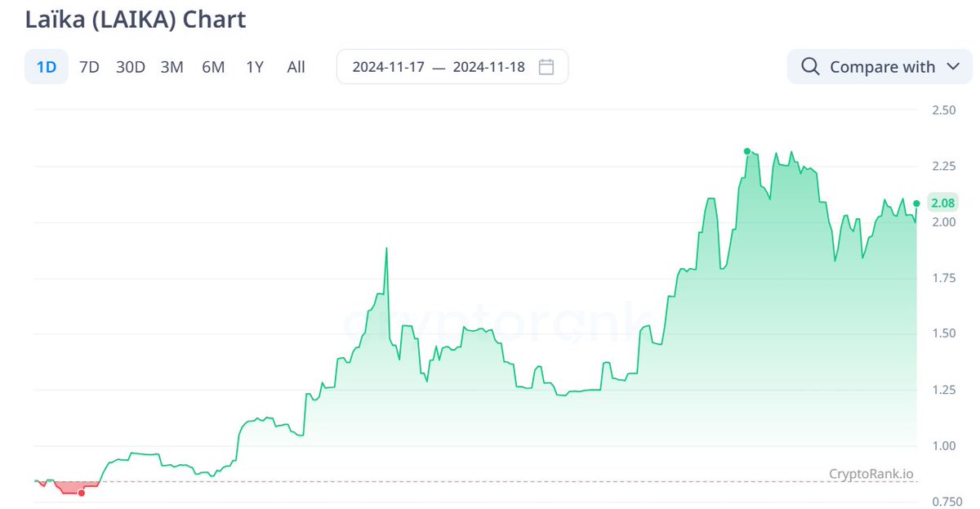
Task: Click the 0.750 axis label
Action: click(946, 502)
